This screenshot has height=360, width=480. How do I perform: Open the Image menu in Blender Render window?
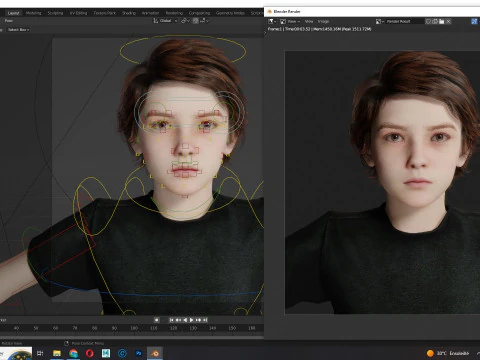323,21
